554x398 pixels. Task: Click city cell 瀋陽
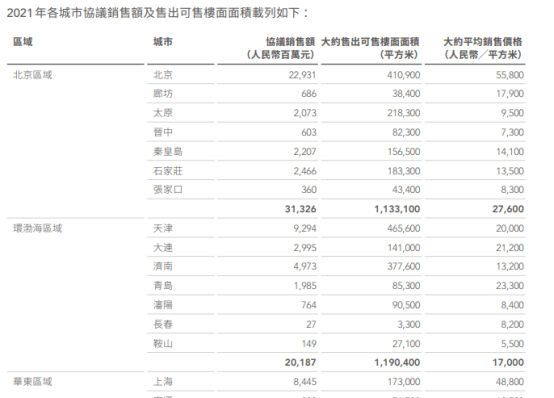pos(163,305)
